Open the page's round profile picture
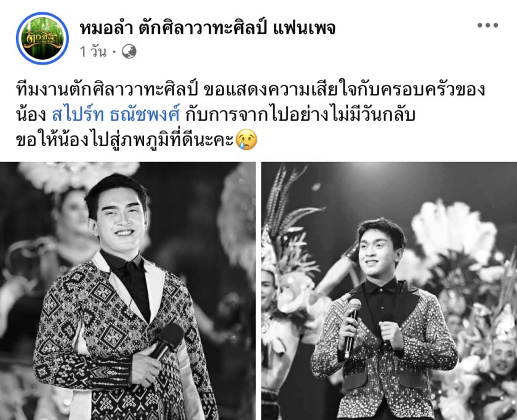Image resolution: width=517 pixels, height=420 pixels. [x=42, y=38]
